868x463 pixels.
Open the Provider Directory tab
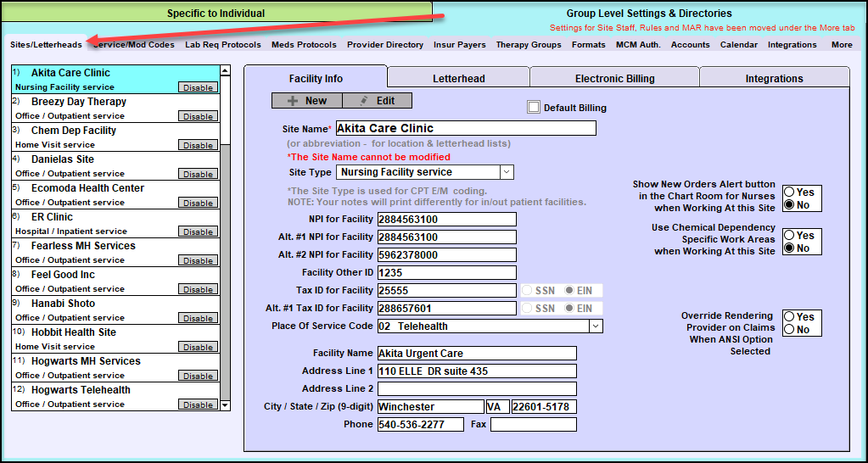pos(384,45)
